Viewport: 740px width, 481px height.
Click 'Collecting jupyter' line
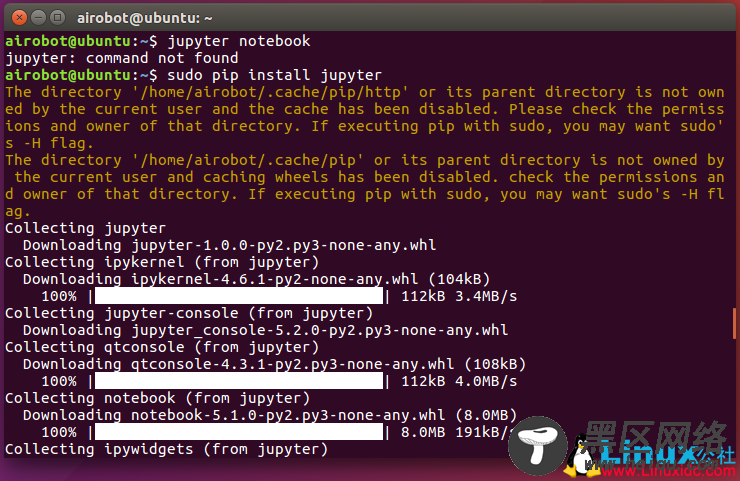tap(85, 228)
